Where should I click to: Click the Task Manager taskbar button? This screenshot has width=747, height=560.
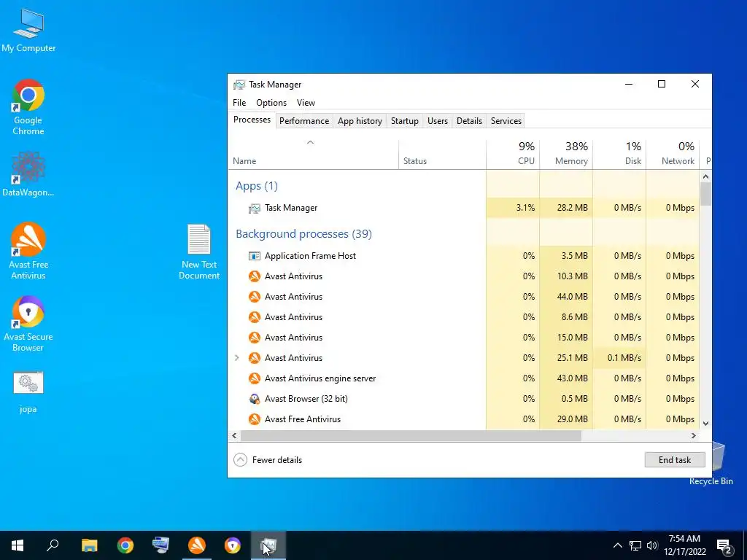tap(268, 545)
